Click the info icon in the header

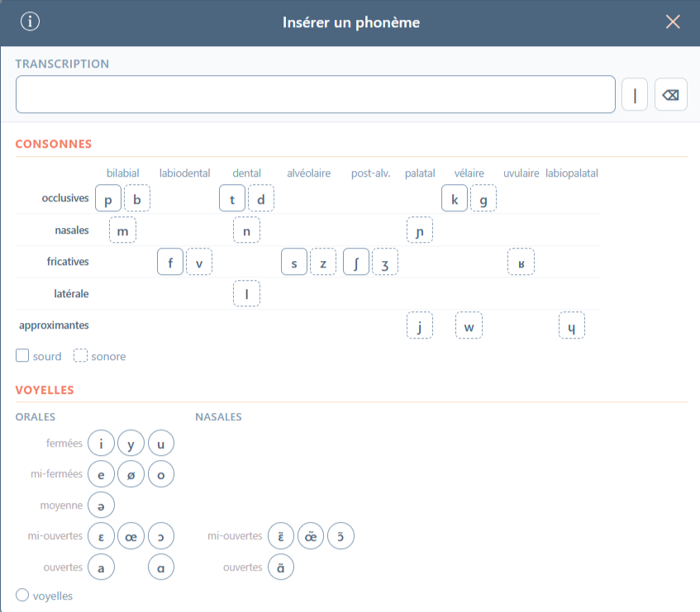tap(30, 22)
